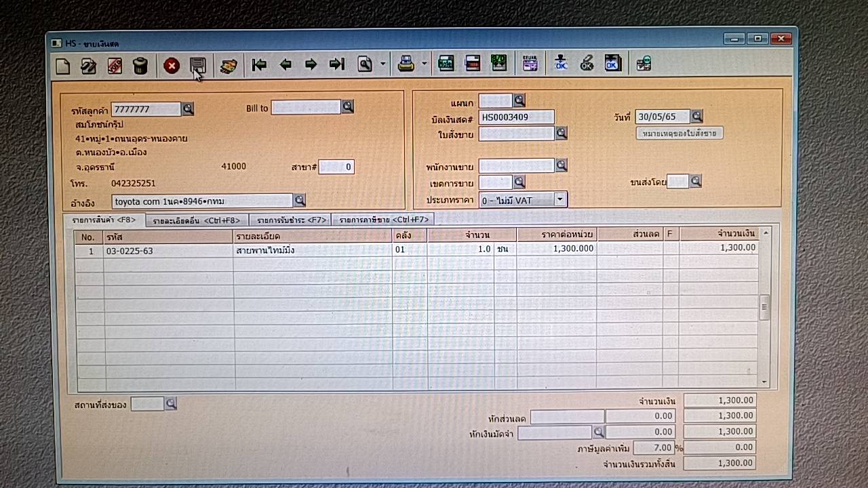Click the warehouse cell 01
Screen dimensions: 868x488
410,249
